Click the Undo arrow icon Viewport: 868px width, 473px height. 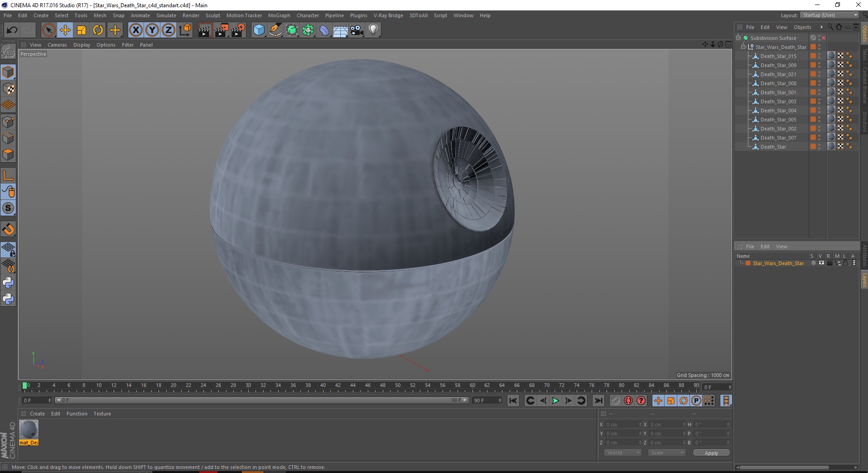point(12,30)
